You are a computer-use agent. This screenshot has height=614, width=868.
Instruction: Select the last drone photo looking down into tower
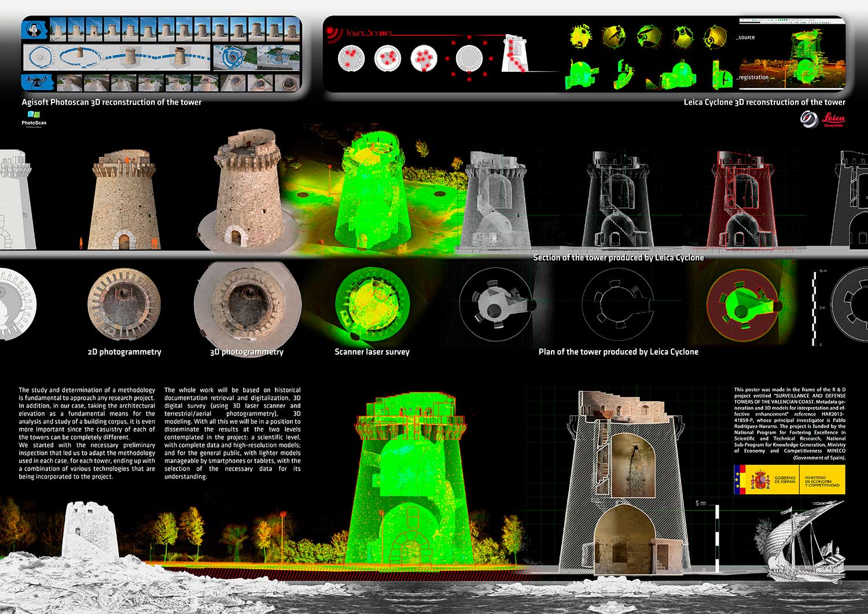click(x=288, y=82)
